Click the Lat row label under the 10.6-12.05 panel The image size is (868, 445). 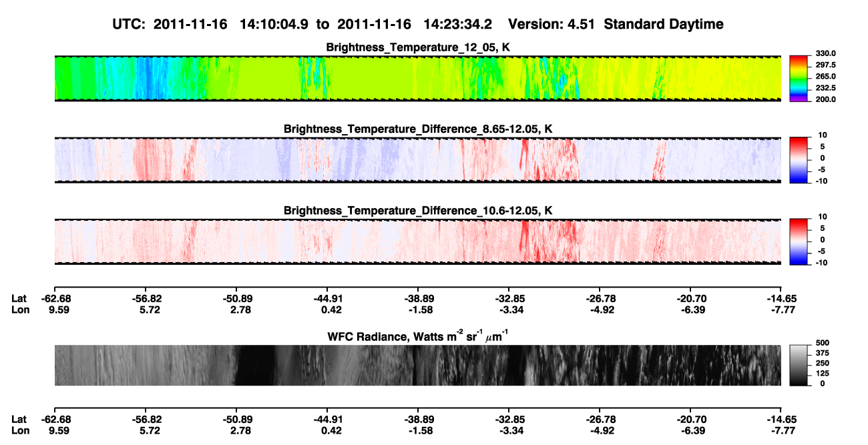[19, 298]
